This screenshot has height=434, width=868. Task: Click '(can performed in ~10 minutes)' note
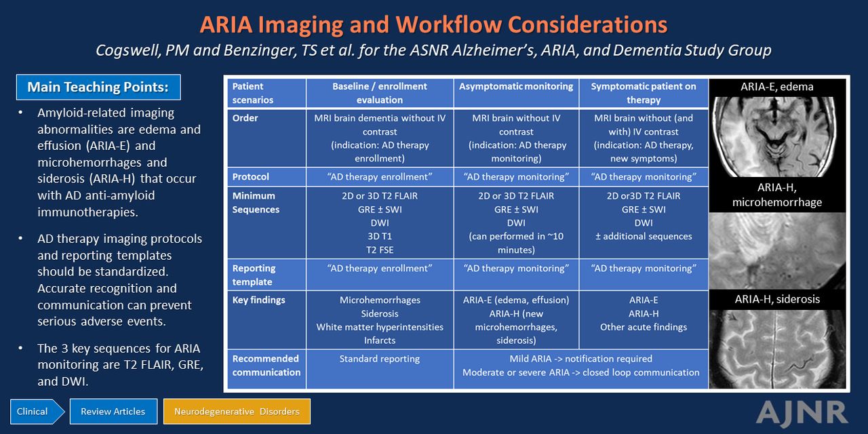click(x=516, y=243)
